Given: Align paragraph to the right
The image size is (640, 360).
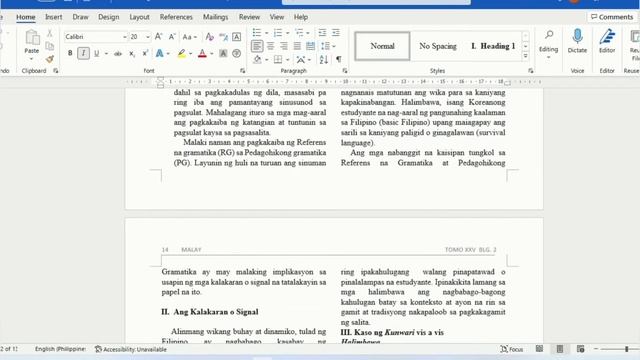Looking at the screenshot, I should 284,46.
